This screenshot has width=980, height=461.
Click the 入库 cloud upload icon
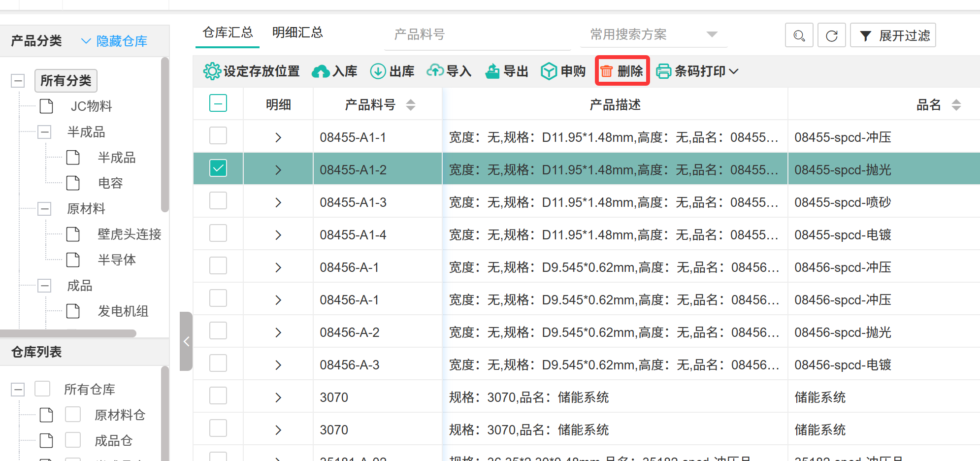tap(321, 71)
